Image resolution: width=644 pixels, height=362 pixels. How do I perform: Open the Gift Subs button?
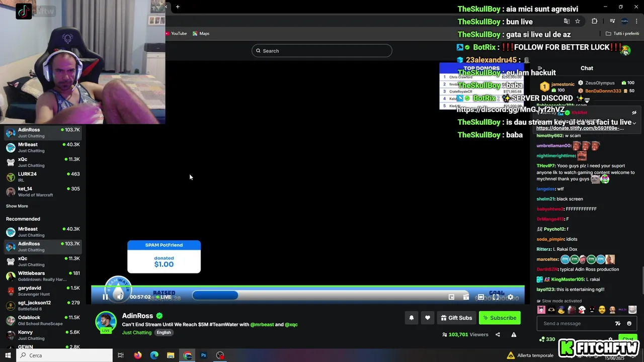[456, 318]
